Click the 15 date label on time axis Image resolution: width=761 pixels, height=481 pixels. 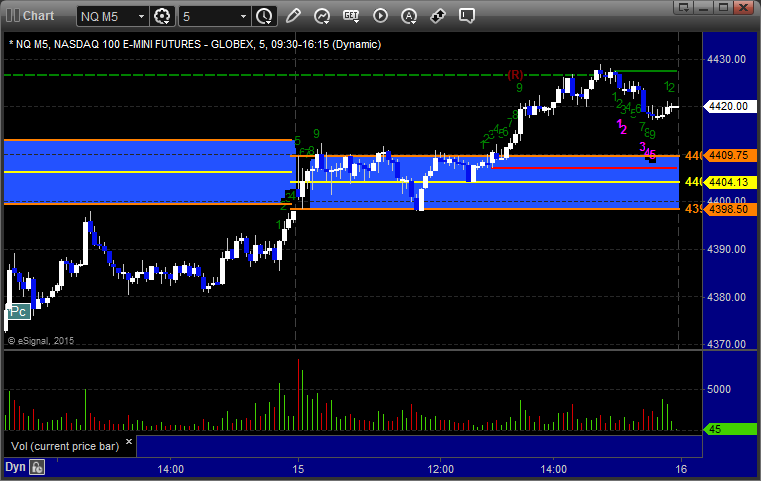tap(298, 469)
